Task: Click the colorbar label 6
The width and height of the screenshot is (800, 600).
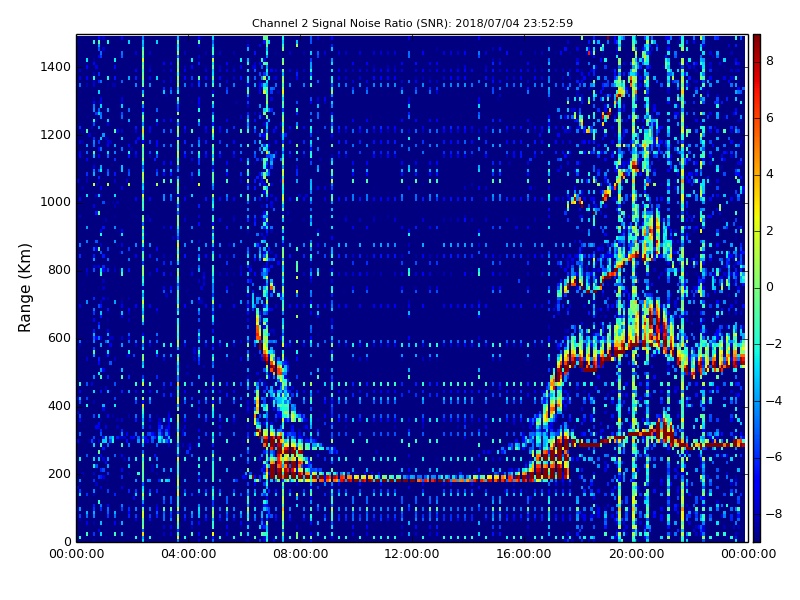Action: coord(770,118)
